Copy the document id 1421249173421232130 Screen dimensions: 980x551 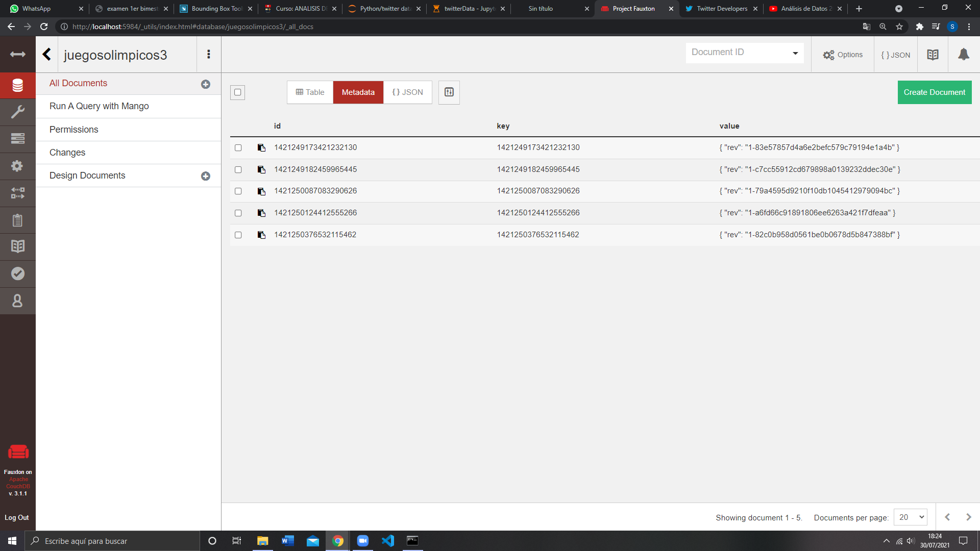pyautogui.click(x=262, y=147)
